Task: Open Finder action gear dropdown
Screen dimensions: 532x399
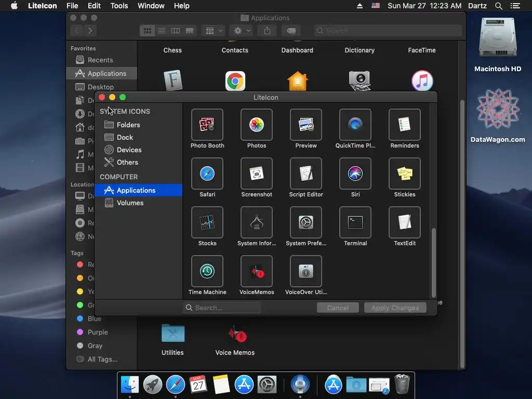Action: point(242,31)
